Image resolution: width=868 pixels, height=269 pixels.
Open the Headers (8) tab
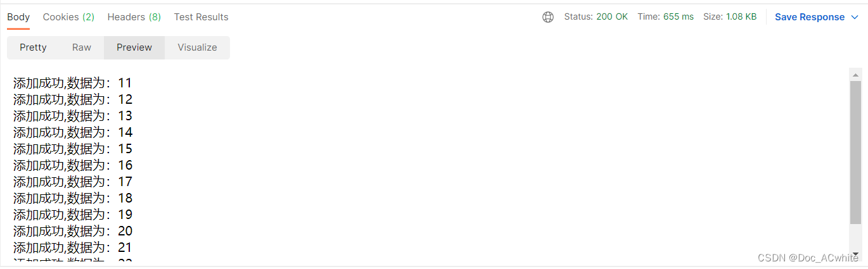[134, 17]
